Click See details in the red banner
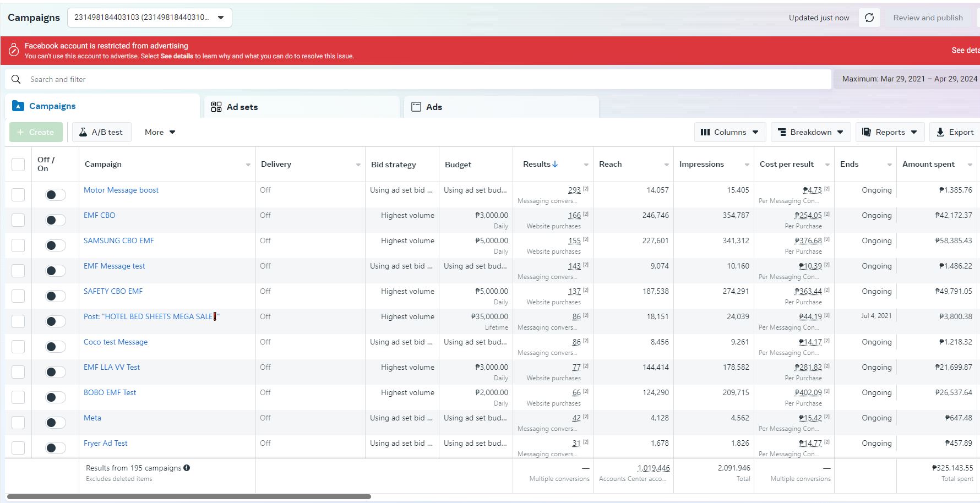980x503 pixels. (966, 50)
